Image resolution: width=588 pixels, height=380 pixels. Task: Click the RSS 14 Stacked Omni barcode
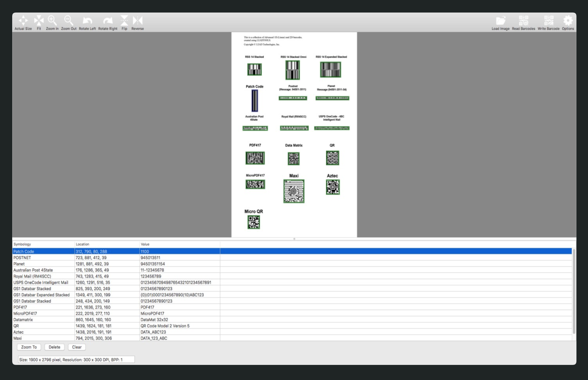coord(293,70)
